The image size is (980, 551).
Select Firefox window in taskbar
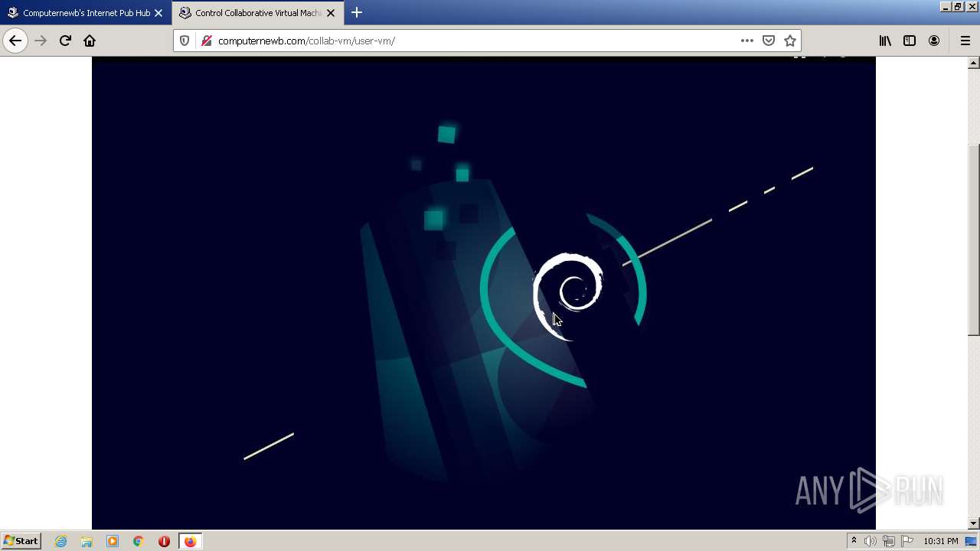point(190,541)
